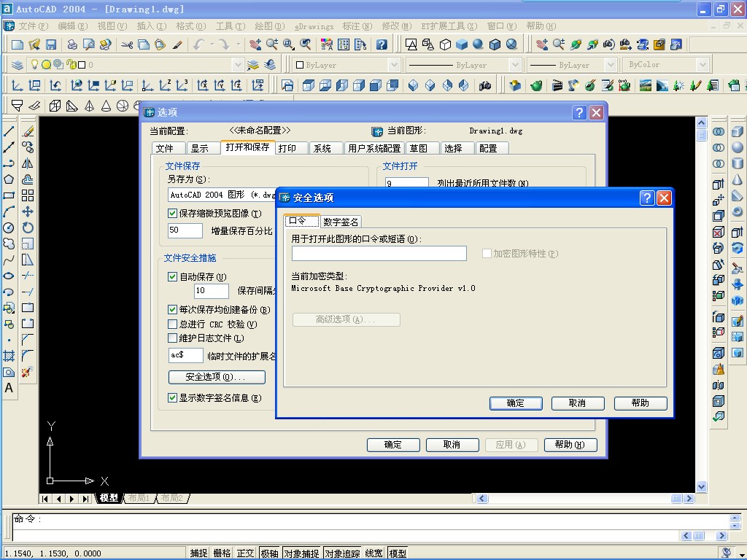Select the Rectangle drawing tool

point(9,195)
